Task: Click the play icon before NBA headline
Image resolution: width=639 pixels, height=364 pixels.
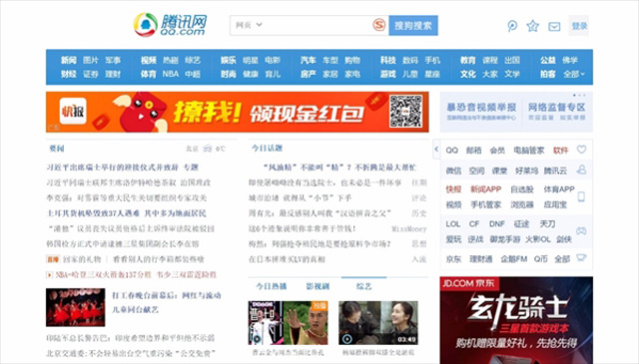Action: 49,275
